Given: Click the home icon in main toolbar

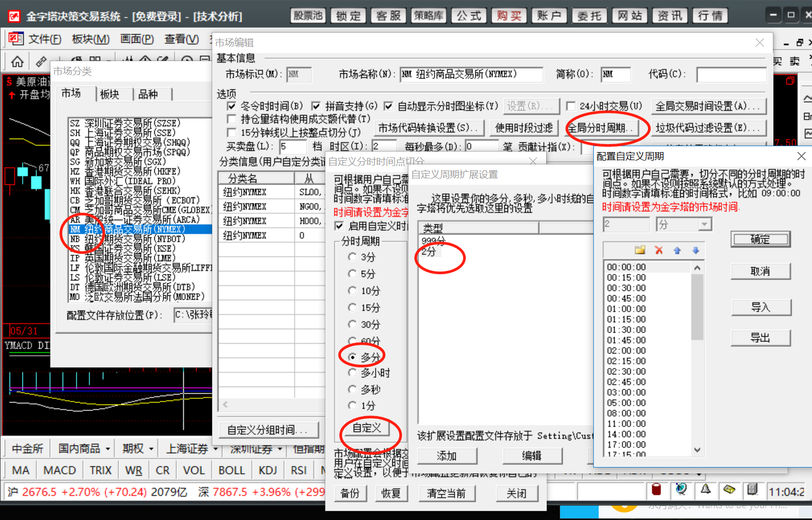Looking at the screenshot, I should tap(18, 62).
